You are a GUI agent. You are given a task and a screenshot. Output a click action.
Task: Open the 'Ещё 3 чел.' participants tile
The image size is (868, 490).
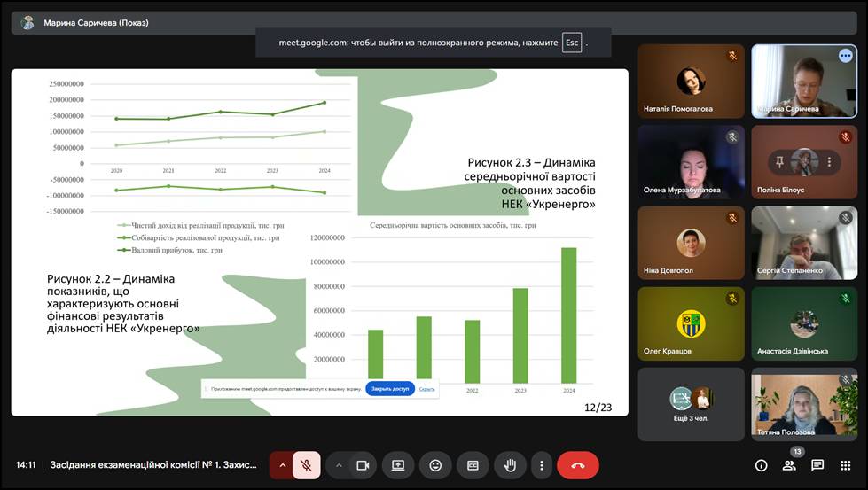691,404
